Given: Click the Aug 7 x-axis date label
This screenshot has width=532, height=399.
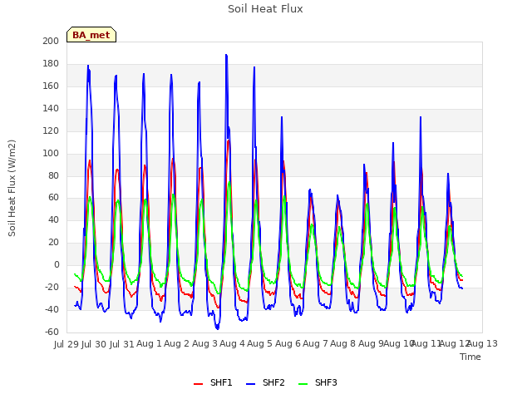Looking at the screenshot, I should 315,343.
